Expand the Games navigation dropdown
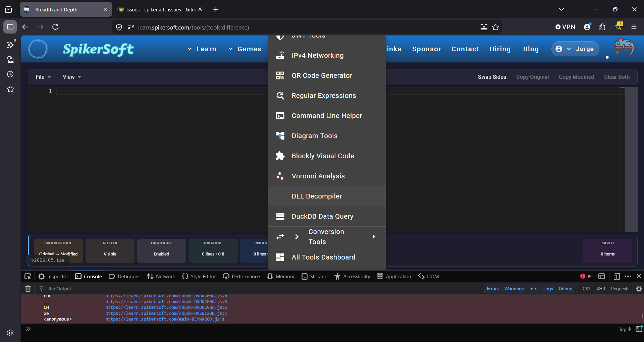The height and width of the screenshot is (342, 644). (245, 49)
